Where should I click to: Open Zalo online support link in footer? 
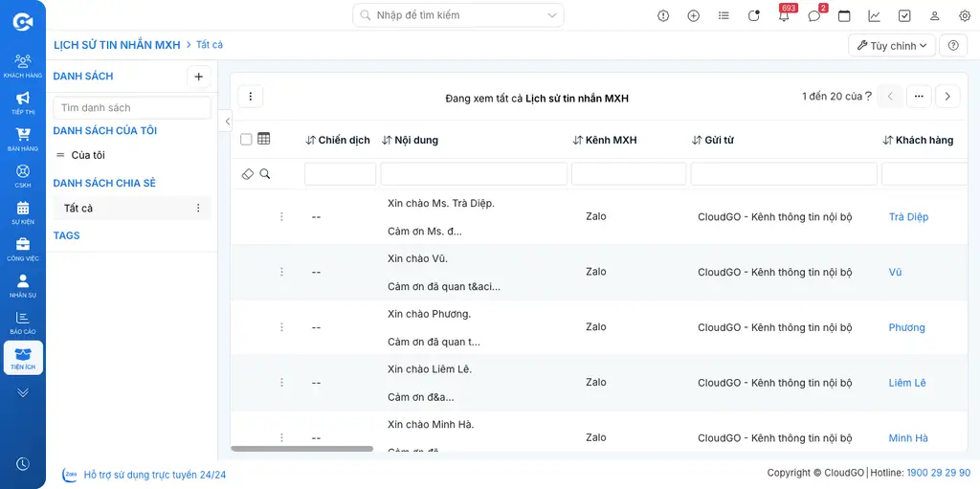145,475
